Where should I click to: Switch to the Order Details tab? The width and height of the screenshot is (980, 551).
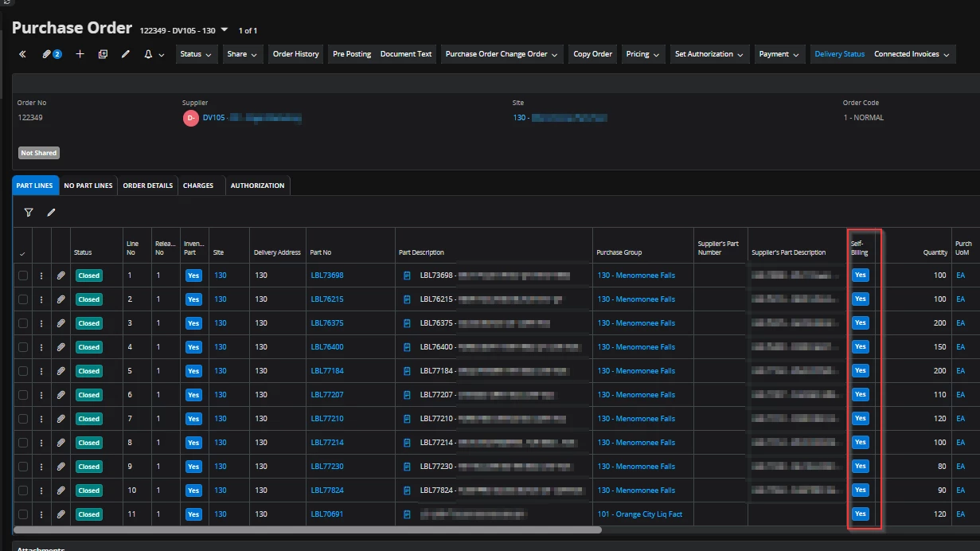pyautogui.click(x=147, y=186)
